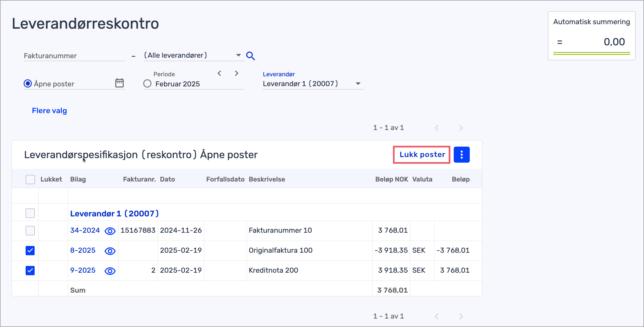Click the Lukket column header
Screen dimensions: 644x327
[x=51, y=179]
